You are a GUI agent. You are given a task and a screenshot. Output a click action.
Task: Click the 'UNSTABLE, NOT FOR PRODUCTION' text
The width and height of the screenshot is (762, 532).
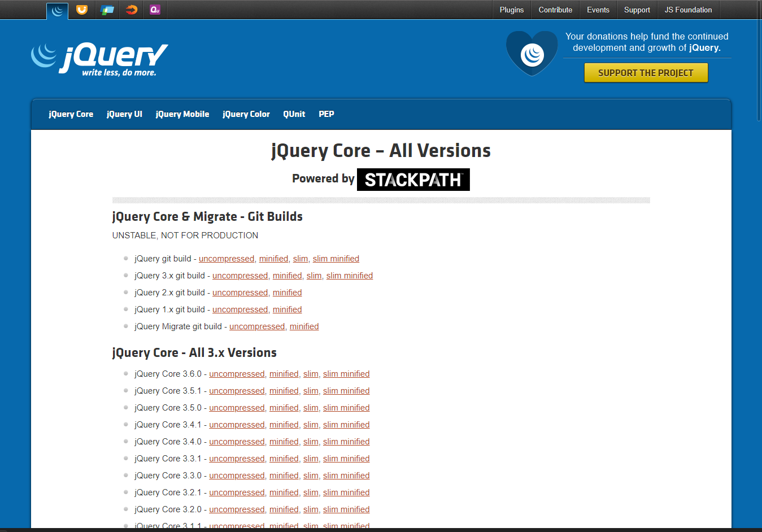click(x=185, y=236)
